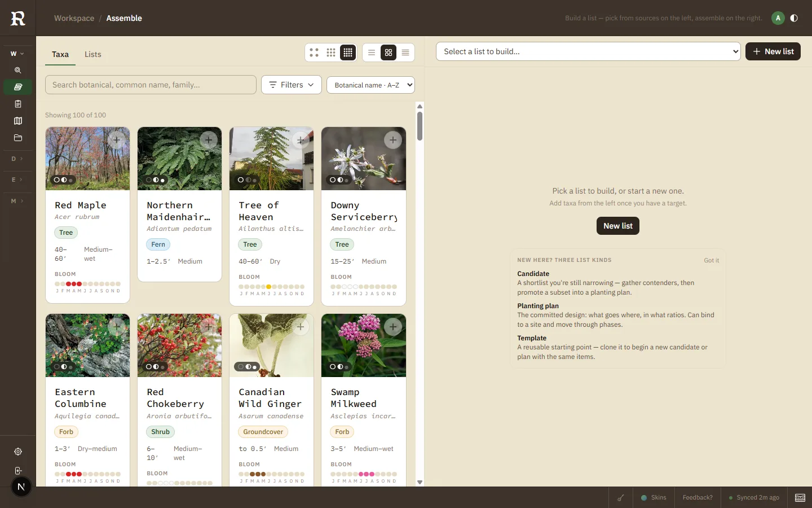Switch to large four-dot grid density
The width and height of the screenshot is (812, 508).
coord(314,52)
